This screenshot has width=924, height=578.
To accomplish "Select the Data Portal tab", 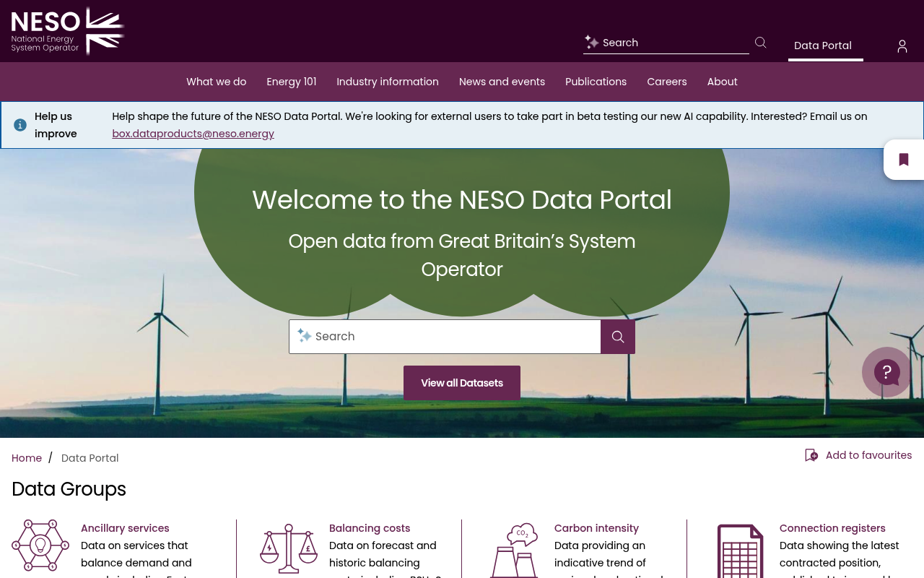I will point(826,46).
